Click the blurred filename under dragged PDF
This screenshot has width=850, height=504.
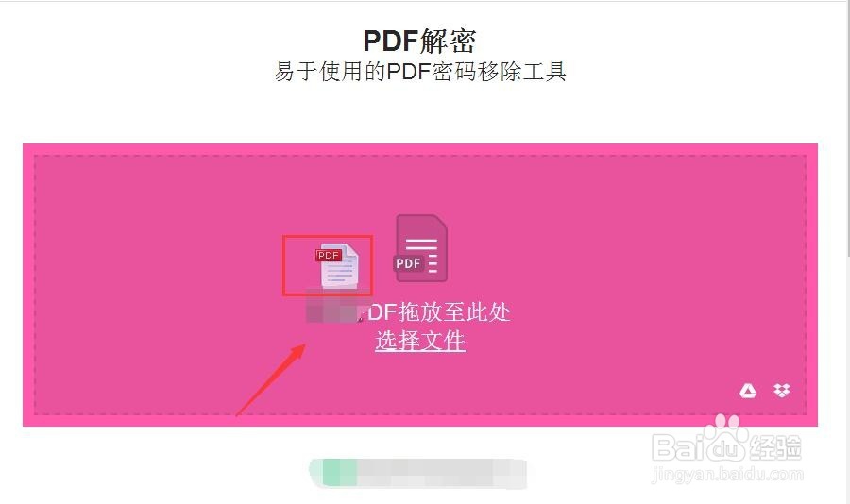(332, 307)
